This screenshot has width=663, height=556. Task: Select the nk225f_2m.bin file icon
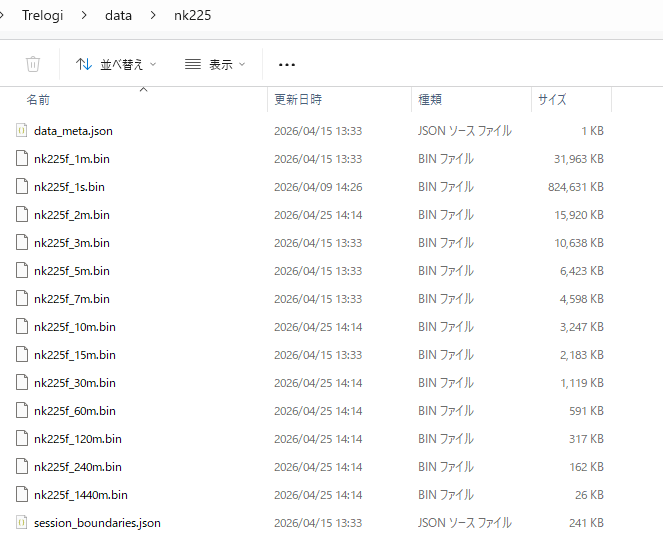click(x=22, y=215)
